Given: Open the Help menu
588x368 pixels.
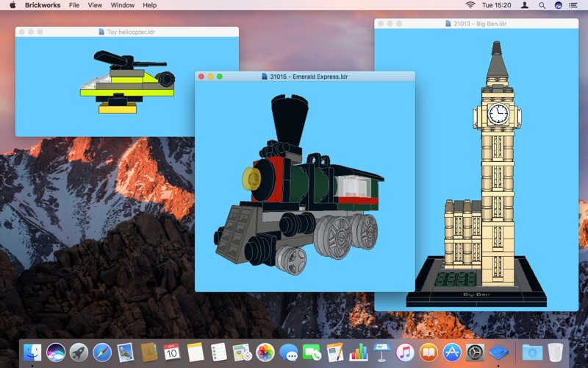Looking at the screenshot, I should pyautogui.click(x=150, y=5).
